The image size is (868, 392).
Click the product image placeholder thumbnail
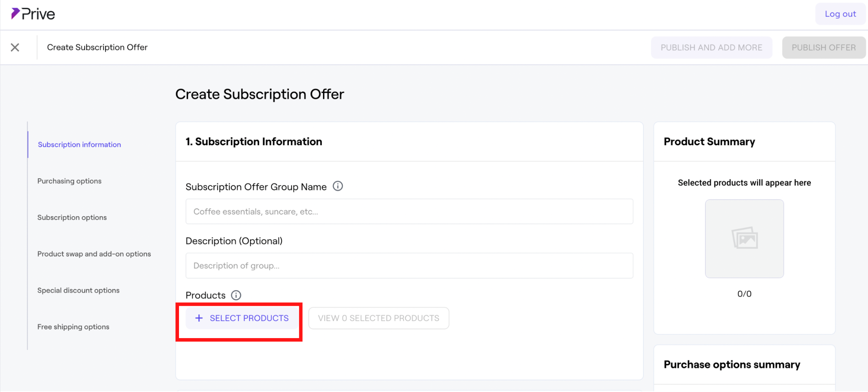[744, 239]
